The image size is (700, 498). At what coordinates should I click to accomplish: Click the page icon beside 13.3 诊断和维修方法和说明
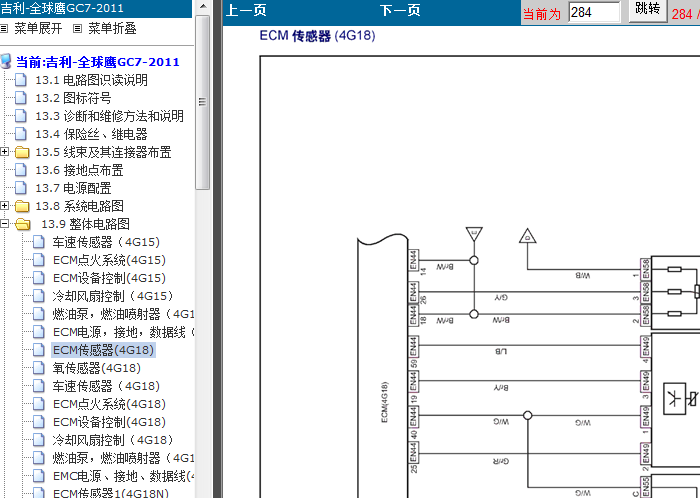[x=21, y=116]
